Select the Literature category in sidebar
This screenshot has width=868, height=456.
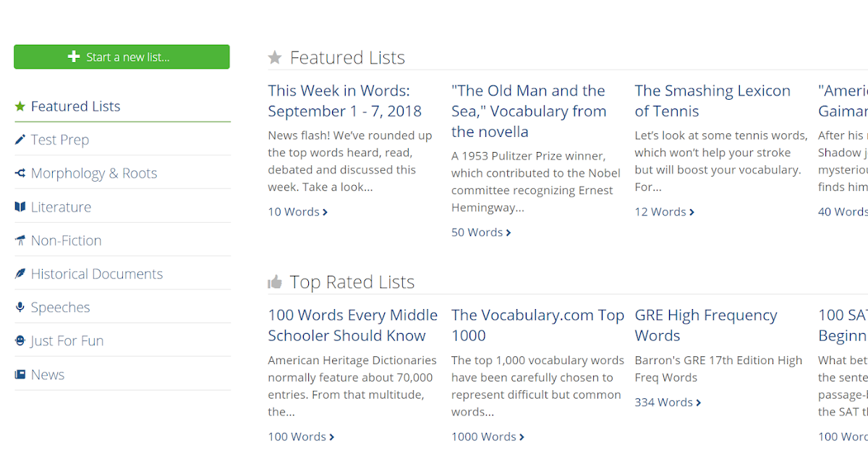61,207
